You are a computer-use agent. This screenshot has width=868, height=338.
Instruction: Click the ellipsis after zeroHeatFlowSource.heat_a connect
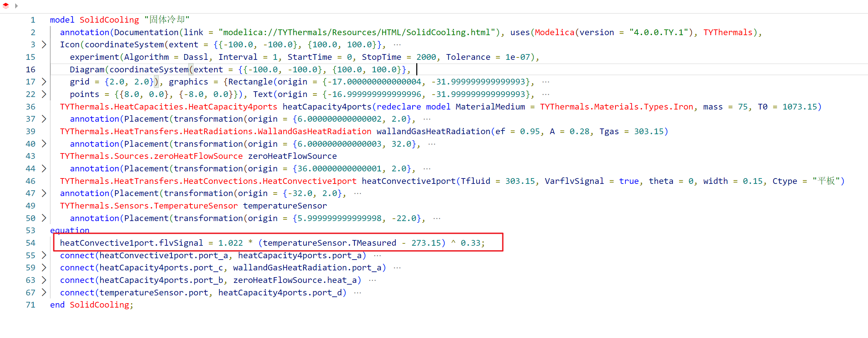click(x=372, y=280)
